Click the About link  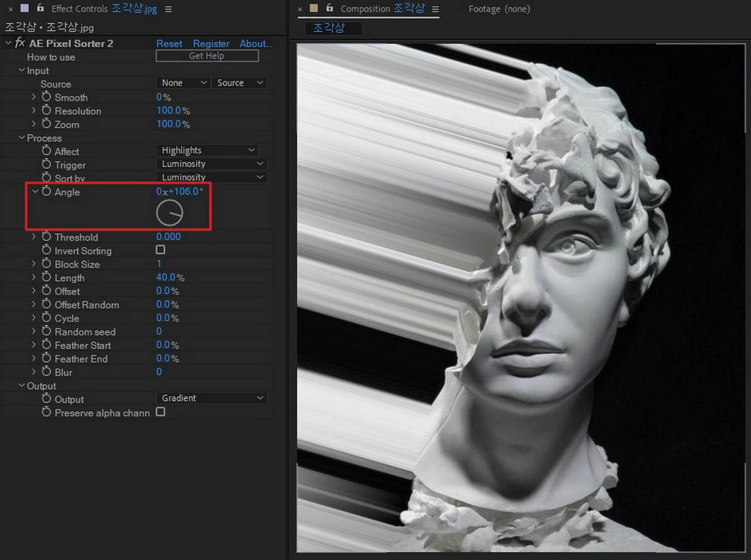pos(255,43)
